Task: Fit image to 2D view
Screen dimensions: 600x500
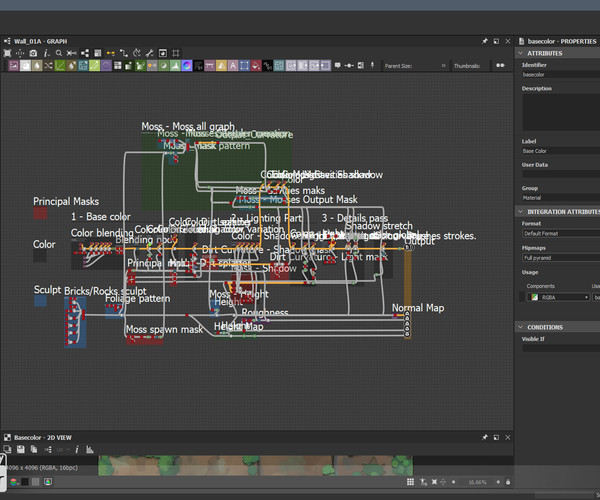Action: click(434, 482)
